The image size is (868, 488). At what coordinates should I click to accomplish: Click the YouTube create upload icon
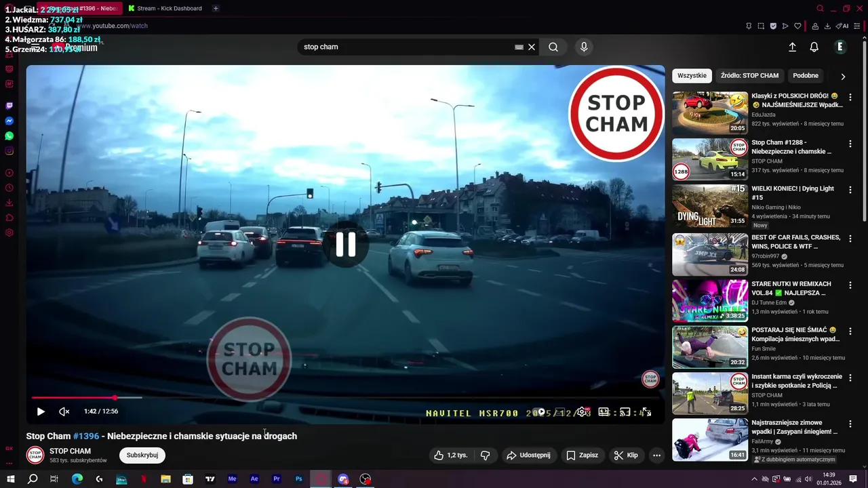792,47
